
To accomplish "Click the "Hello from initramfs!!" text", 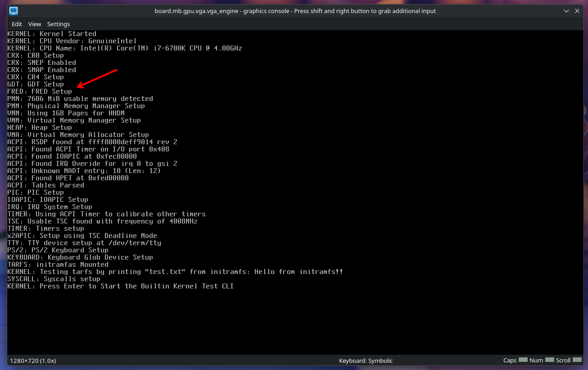I will coord(299,272).
